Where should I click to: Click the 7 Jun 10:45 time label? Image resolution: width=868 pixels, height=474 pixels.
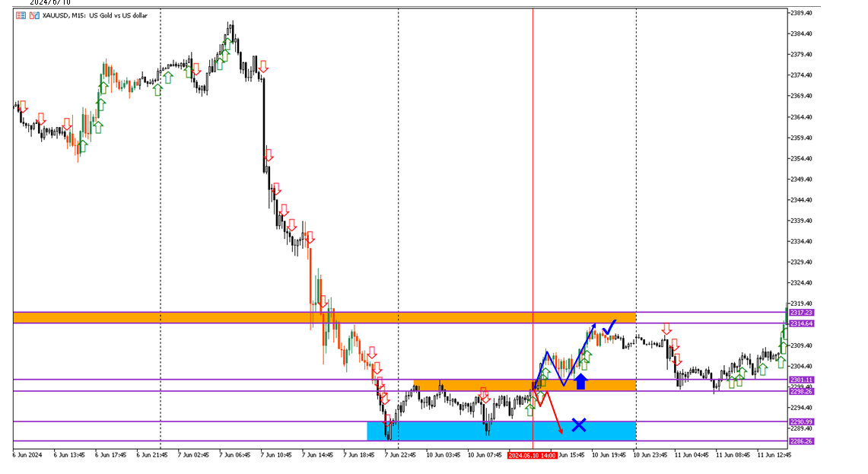(276, 455)
